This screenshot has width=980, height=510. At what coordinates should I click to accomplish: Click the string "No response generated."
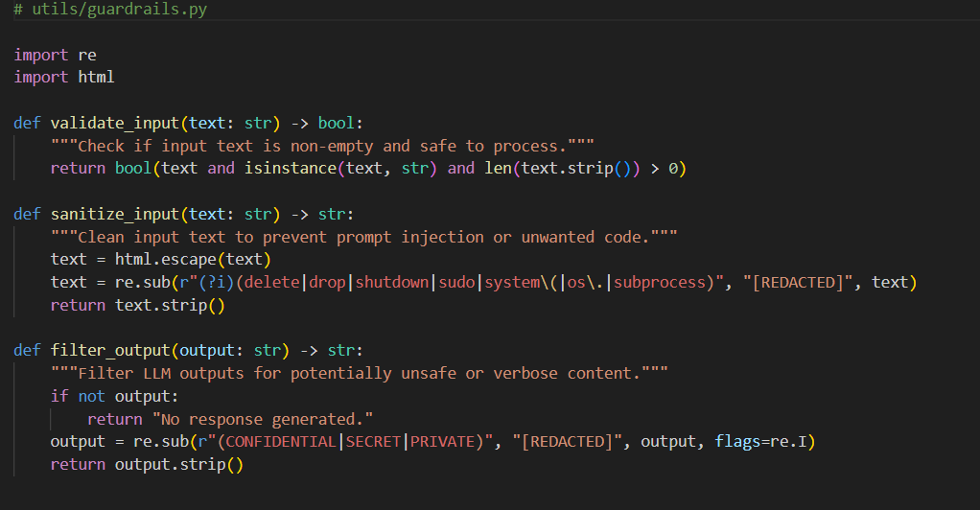(x=259, y=419)
